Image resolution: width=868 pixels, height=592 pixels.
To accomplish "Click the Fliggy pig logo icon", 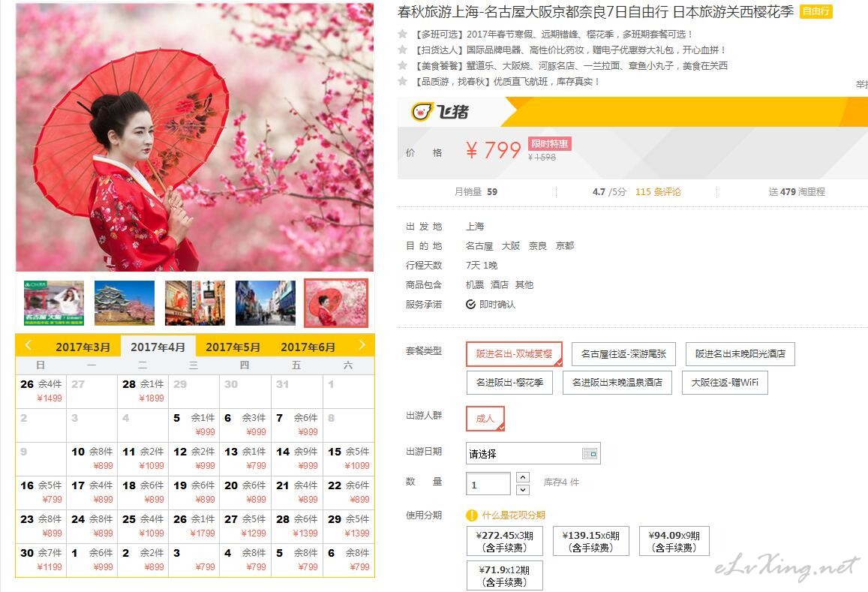I will [422, 111].
